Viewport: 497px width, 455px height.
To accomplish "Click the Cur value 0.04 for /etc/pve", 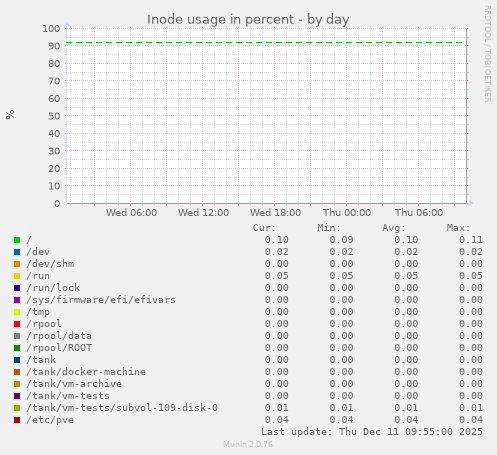I will point(277,420).
